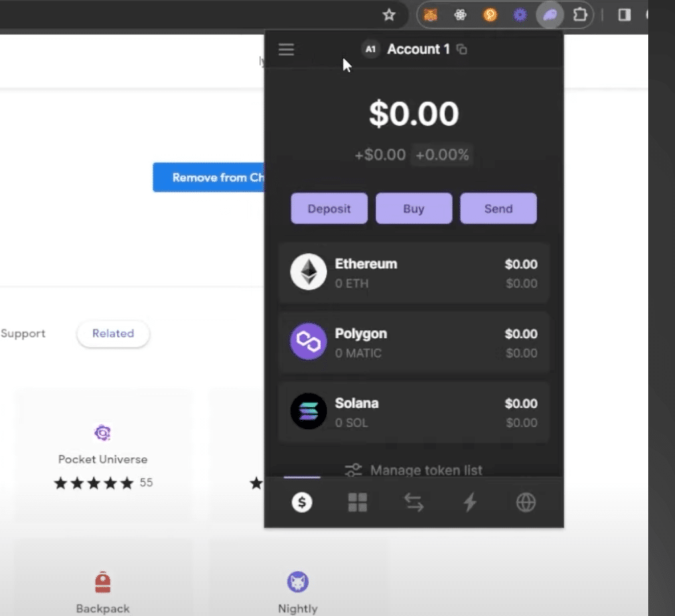Viewport: 675px width, 616px height.
Task: Select the dollar-sign tokens tab
Action: coord(302,502)
